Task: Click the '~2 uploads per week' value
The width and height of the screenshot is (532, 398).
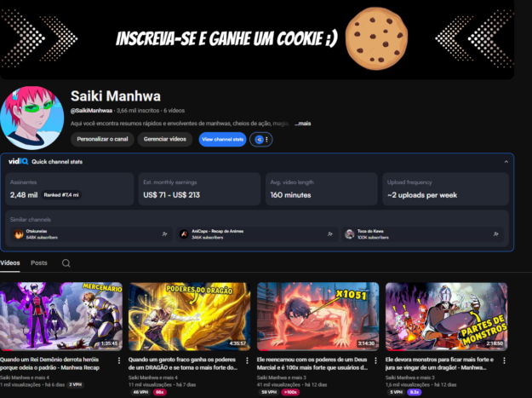Action: tap(422, 195)
